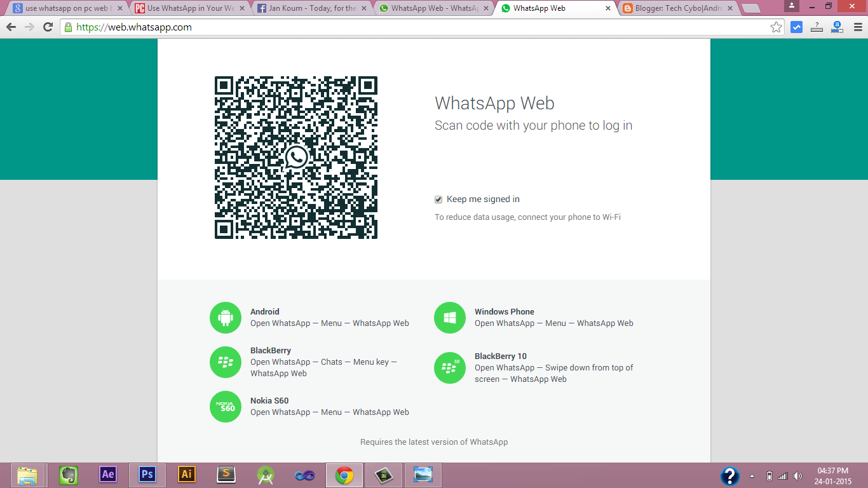The height and width of the screenshot is (488, 868).
Task: Click the Nokia S60 platform icon
Action: click(225, 406)
